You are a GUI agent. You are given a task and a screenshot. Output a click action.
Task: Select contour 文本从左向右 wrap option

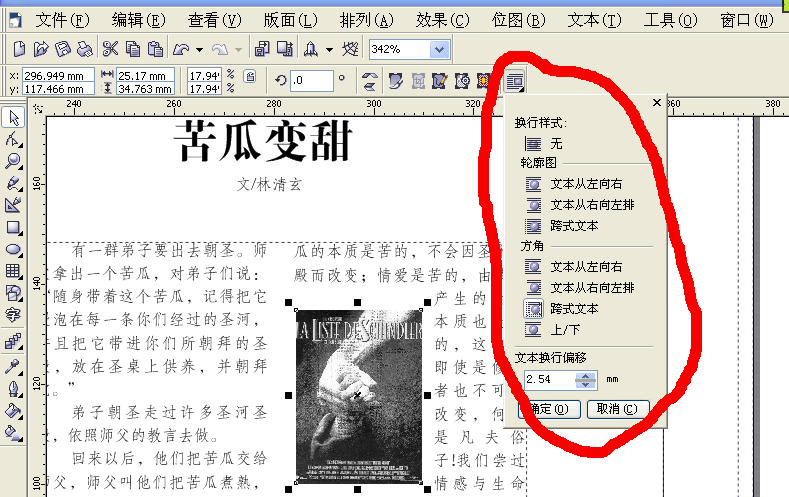(574, 184)
